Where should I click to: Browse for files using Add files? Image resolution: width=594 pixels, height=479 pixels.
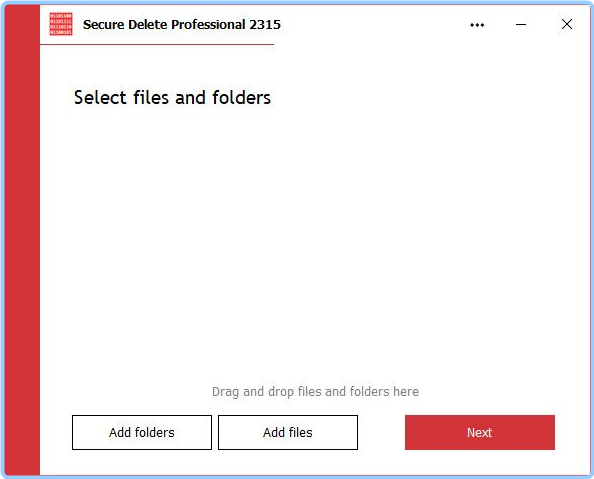[x=288, y=432]
